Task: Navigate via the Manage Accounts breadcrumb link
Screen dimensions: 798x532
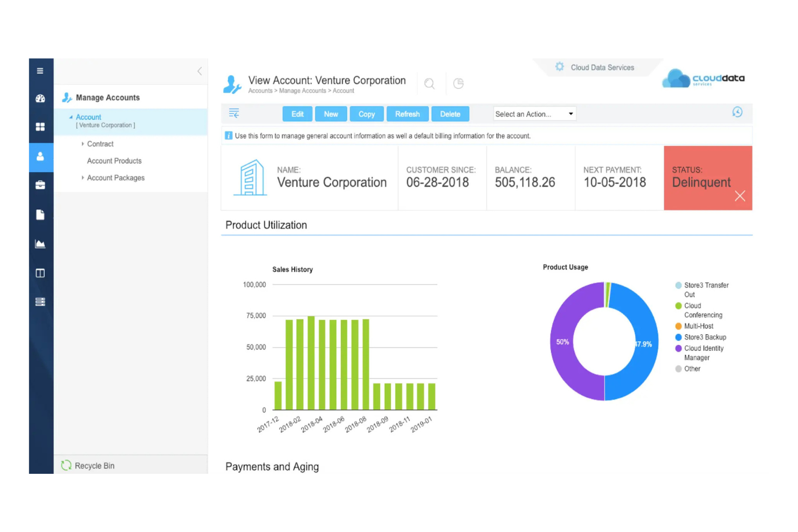Action: 302,91
